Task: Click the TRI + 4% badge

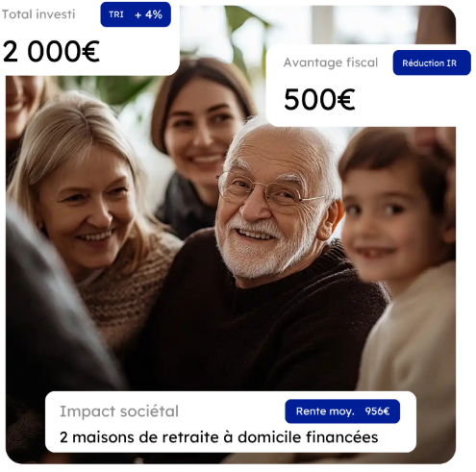Action: click(x=136, y=14)
